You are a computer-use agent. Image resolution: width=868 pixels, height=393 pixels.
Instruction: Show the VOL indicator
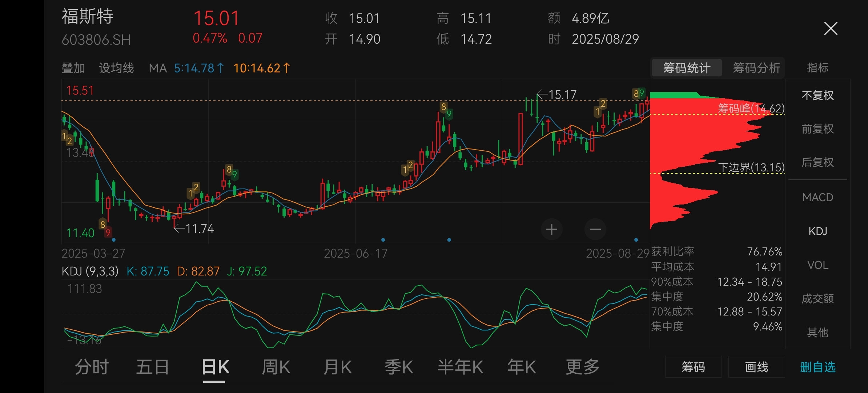818,265
